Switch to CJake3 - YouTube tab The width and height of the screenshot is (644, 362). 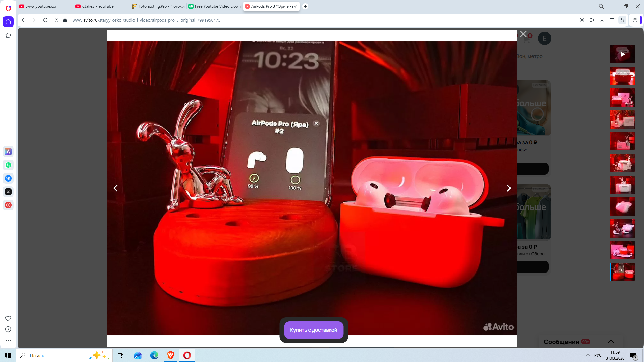pos(98,6)
